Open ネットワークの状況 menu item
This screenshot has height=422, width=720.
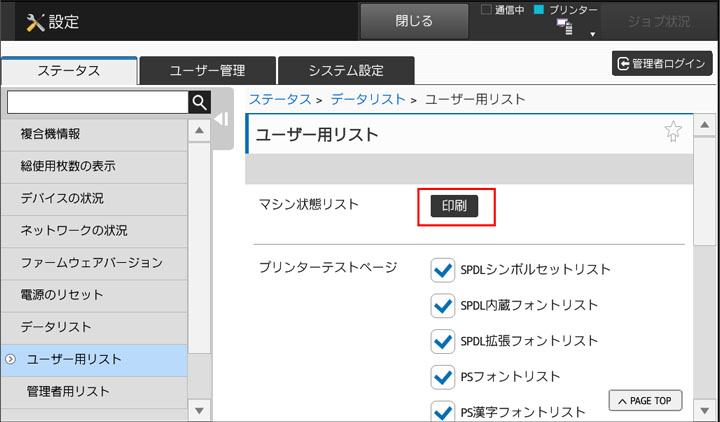coord(94,231)
